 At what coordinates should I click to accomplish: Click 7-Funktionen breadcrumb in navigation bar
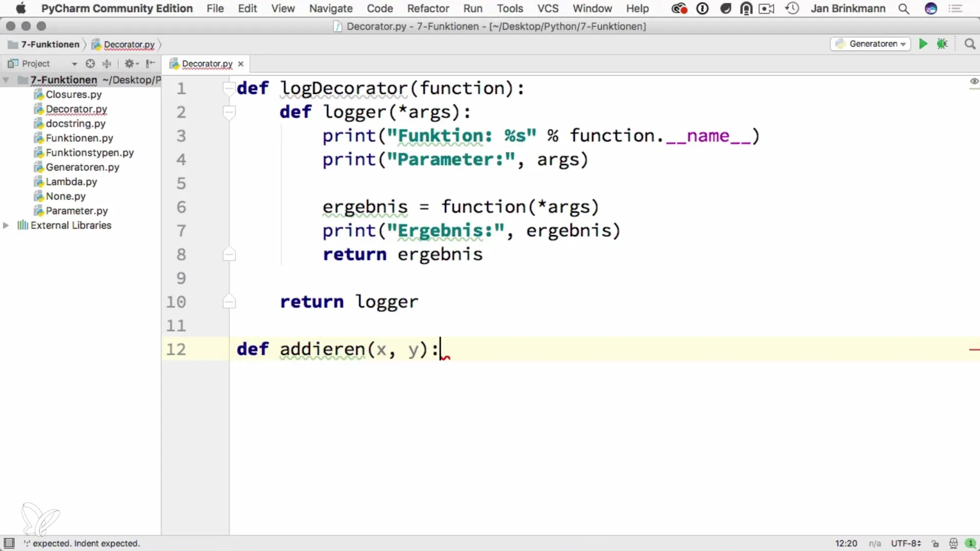pyautogui.click(x=44, y=44)
